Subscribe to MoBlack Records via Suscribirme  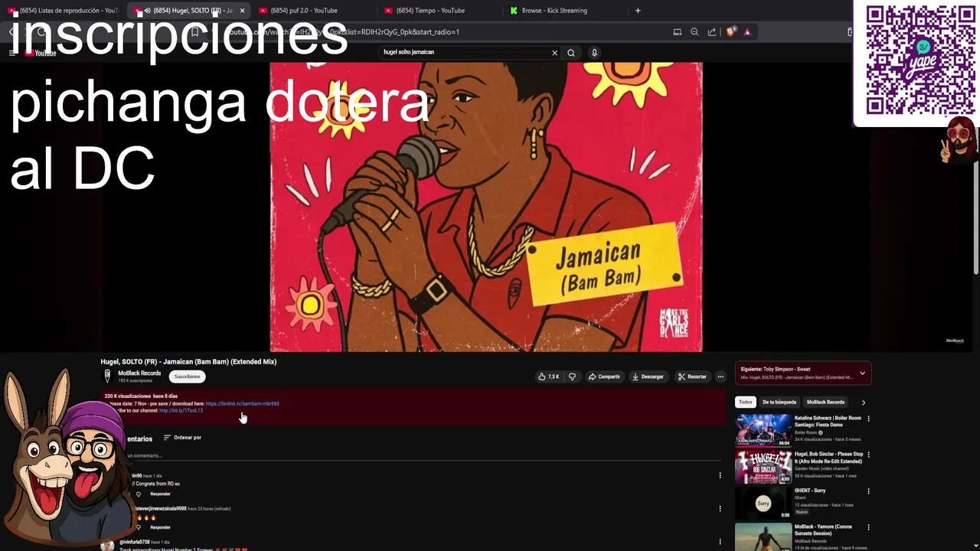[187, 377]
